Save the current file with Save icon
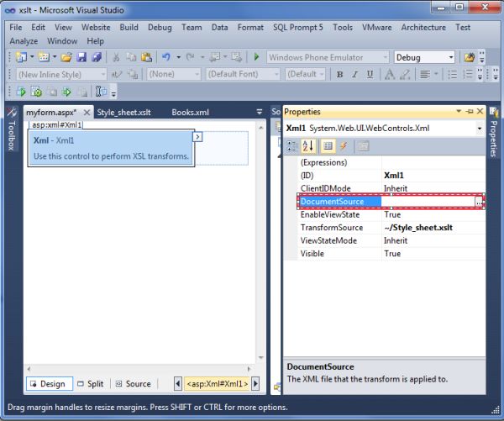Image resolution: width=504 pixels, height=421 pixels. pyautogui.click(x=81, y=57)
